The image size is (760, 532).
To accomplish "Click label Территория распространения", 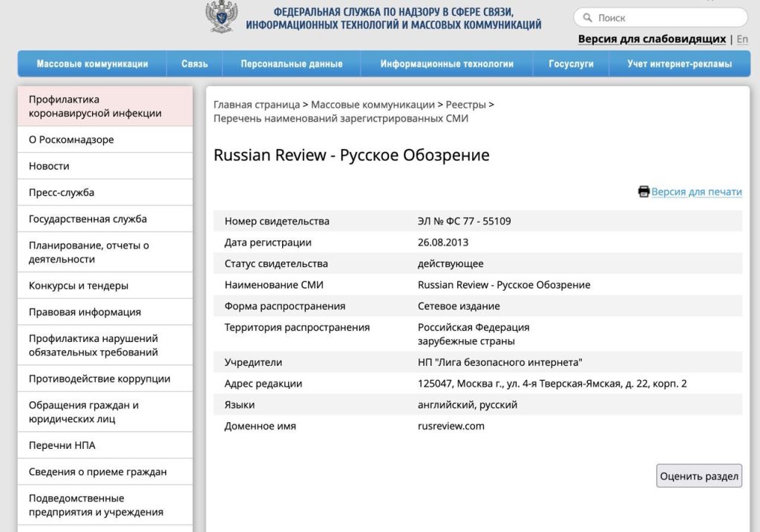I will 297,327.
